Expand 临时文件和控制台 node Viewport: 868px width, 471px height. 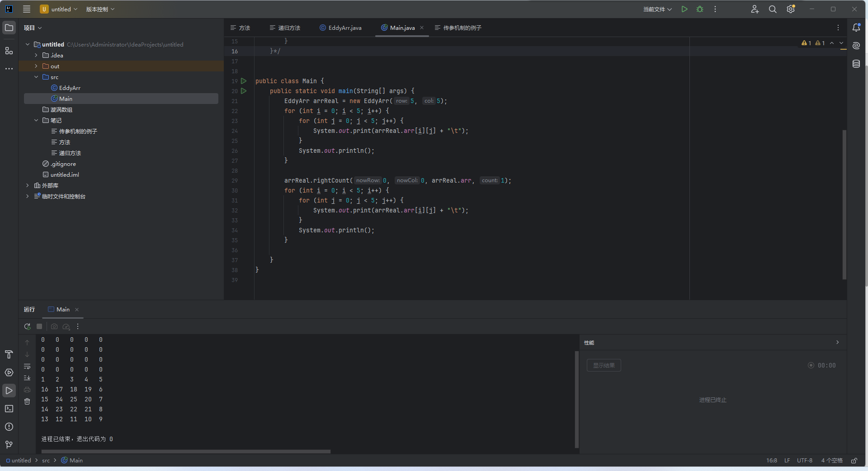click(x=28, y=196)
